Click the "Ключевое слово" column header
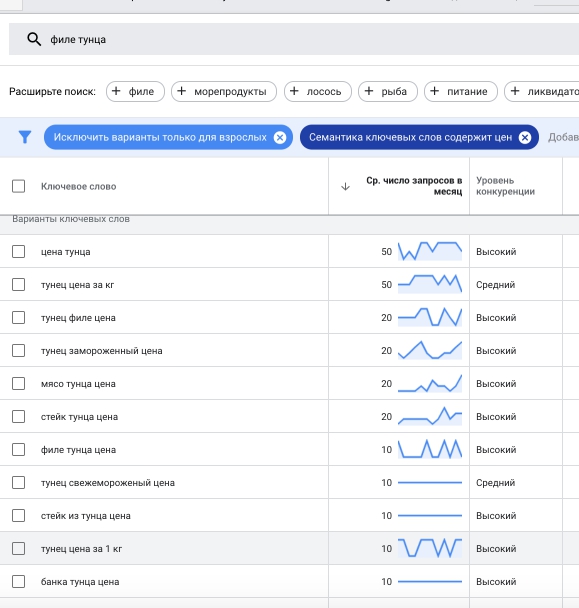 coord(78,187)
